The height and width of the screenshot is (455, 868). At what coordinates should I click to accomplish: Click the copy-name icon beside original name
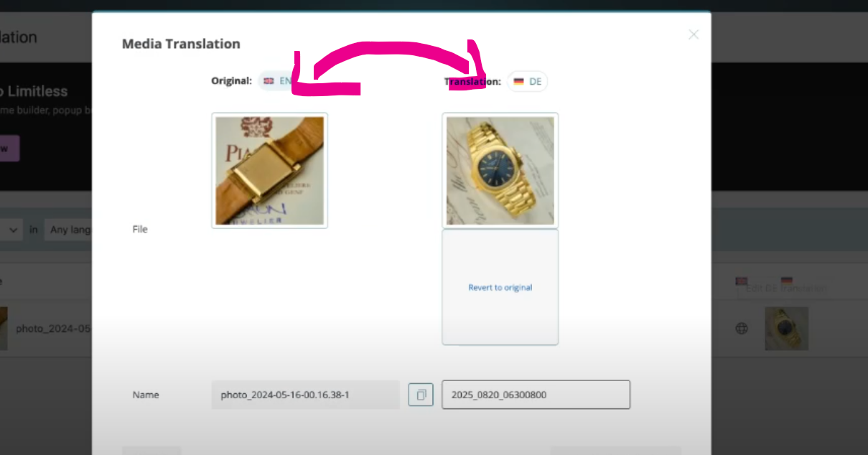[421, 395]
